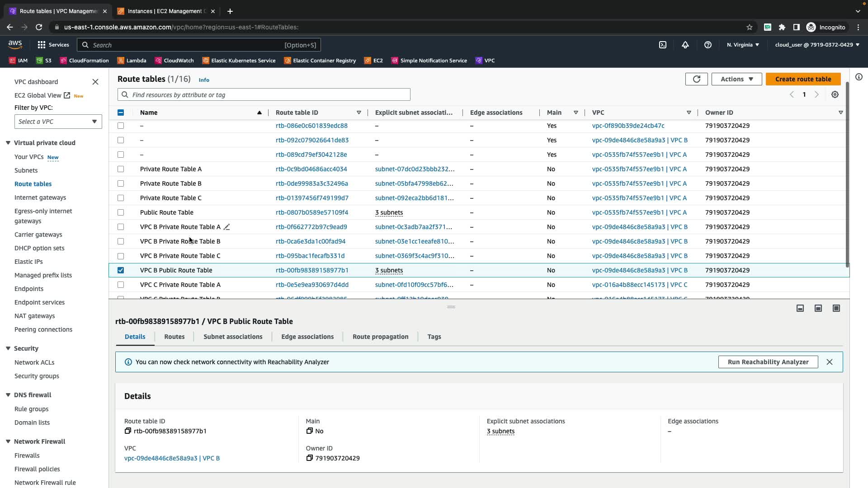Open the Subnet associations tab
Image resolution: width=868 pixels, height=488 pixels.
tap(232, 337)
